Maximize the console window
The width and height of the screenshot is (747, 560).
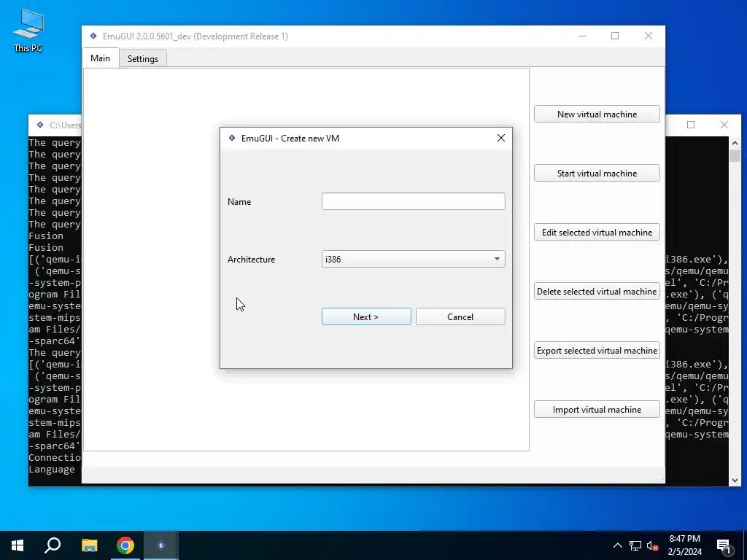[x=691, y=125]
